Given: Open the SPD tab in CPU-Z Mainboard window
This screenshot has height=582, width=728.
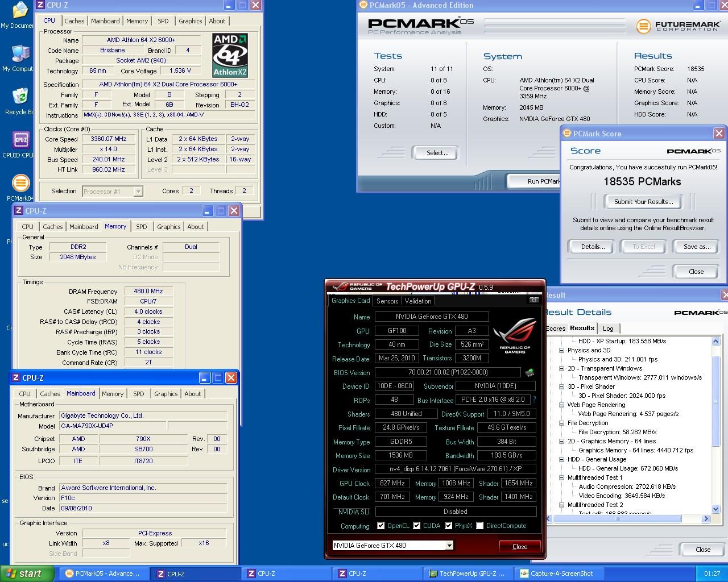Looking at the screenshot, I should click(138, 394).
